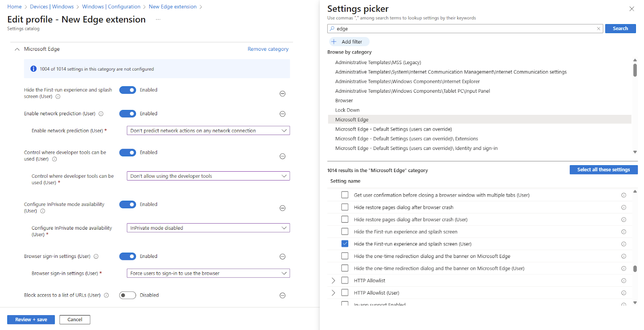The width and height of the screenshot is (644, 330).
Task: Toggle Browser sign-in settings switch
Action: point(128,256)
